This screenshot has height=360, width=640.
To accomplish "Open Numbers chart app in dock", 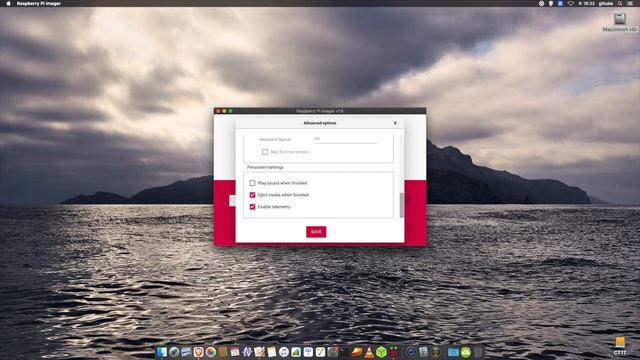I will tap(296, 352).
